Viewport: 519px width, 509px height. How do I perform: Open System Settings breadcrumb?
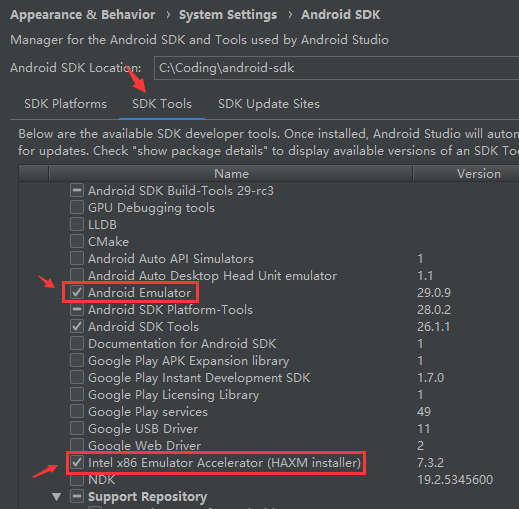pos(228,15)
